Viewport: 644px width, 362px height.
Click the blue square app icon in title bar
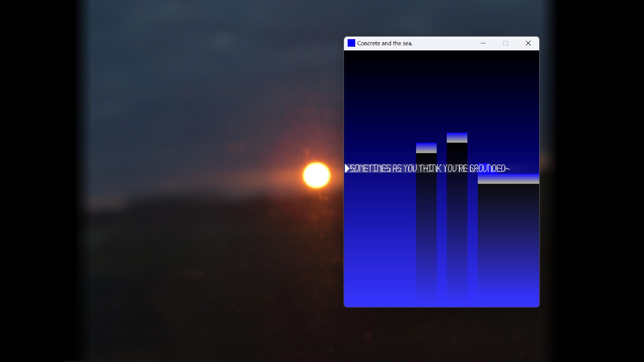pos(351,43)
